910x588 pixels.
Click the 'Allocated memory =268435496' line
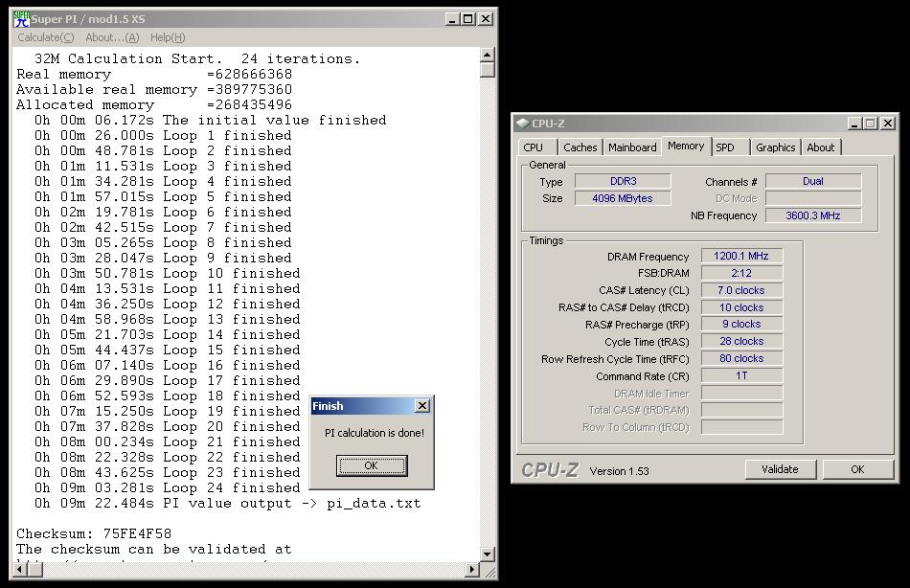(154, 105)
